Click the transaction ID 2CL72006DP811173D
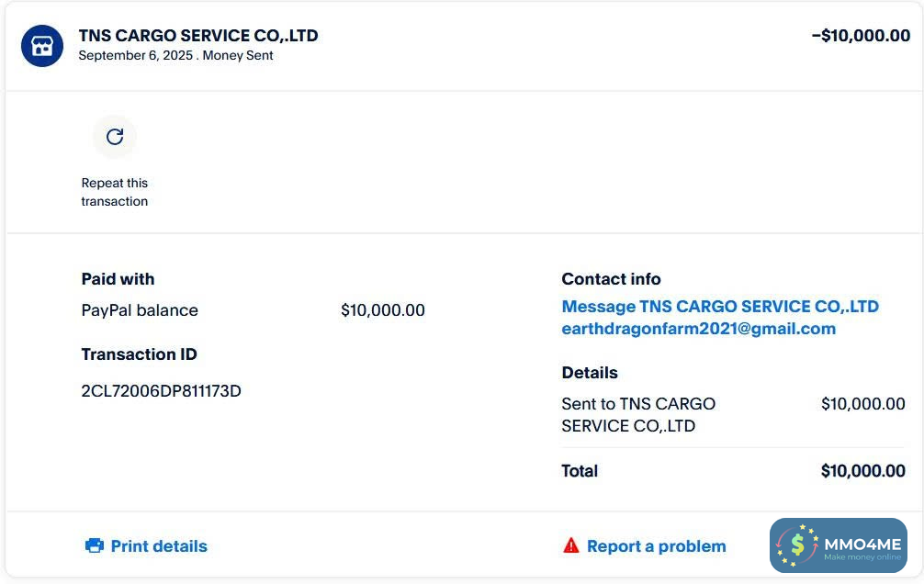This screenshot has width=924, height=584. tap(162, 391)
